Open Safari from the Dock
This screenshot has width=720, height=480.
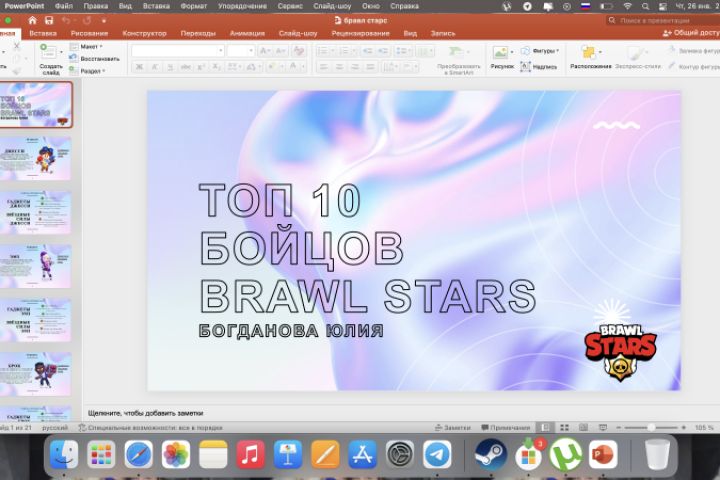click(138, 454)
